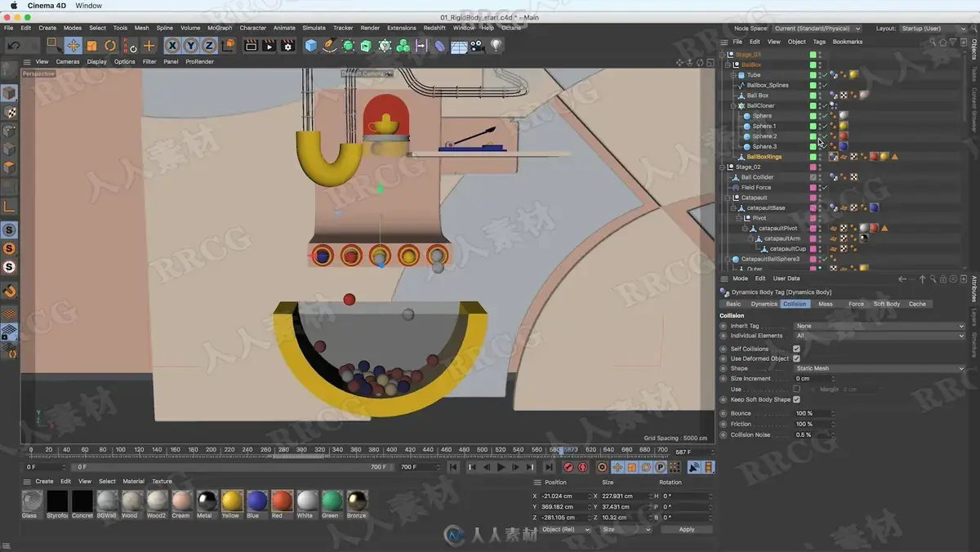Viewport: 980px width, 552px height.
Task: Go to the end of timeline
Action: 548,467
